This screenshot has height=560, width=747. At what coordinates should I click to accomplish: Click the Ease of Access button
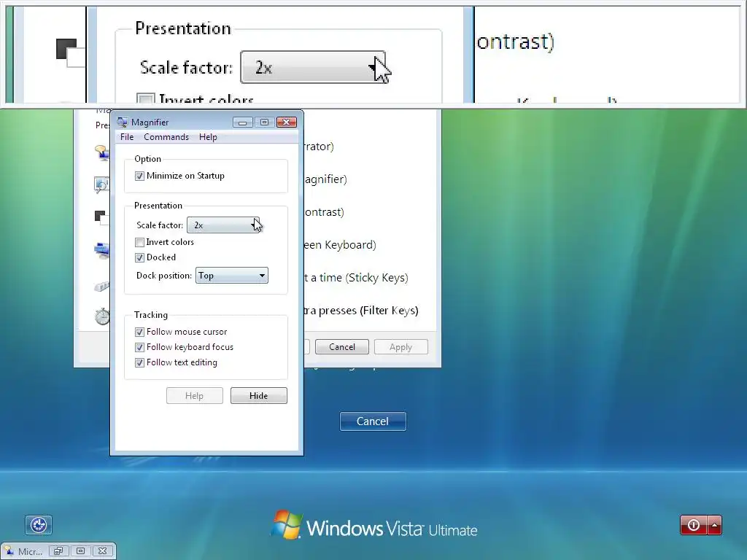click(x=39, y=525)
